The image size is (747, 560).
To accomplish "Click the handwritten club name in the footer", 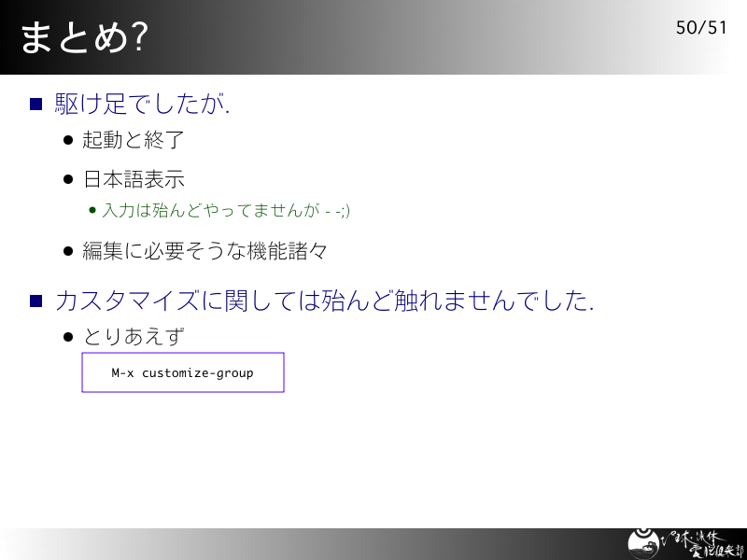I will coord(701,544).
